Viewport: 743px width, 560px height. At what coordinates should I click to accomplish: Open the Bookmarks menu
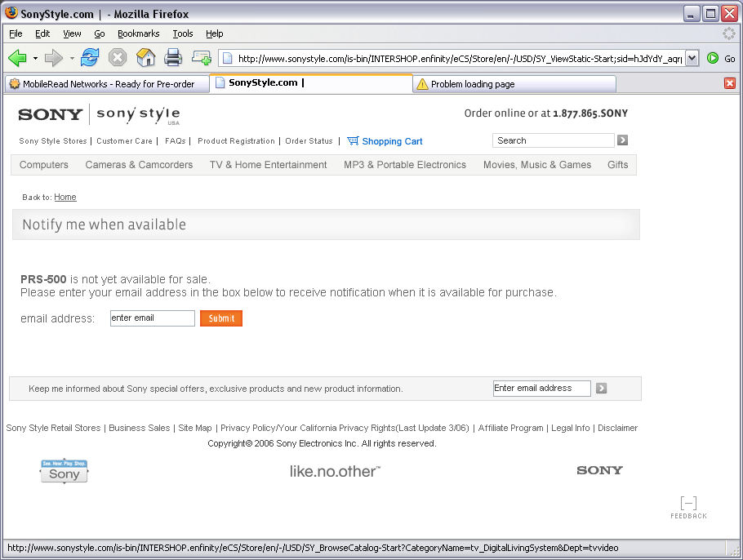pyautogui.click(x=138, y=33)
